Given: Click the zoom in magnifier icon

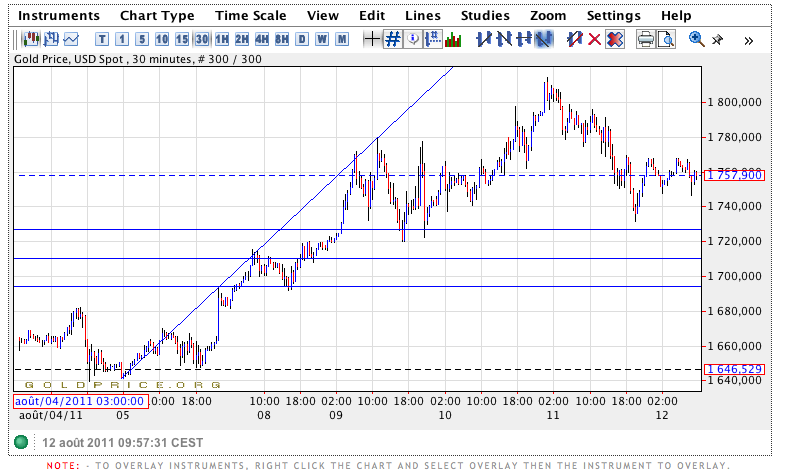Looking at the screenshot, I should click(697, 39).
